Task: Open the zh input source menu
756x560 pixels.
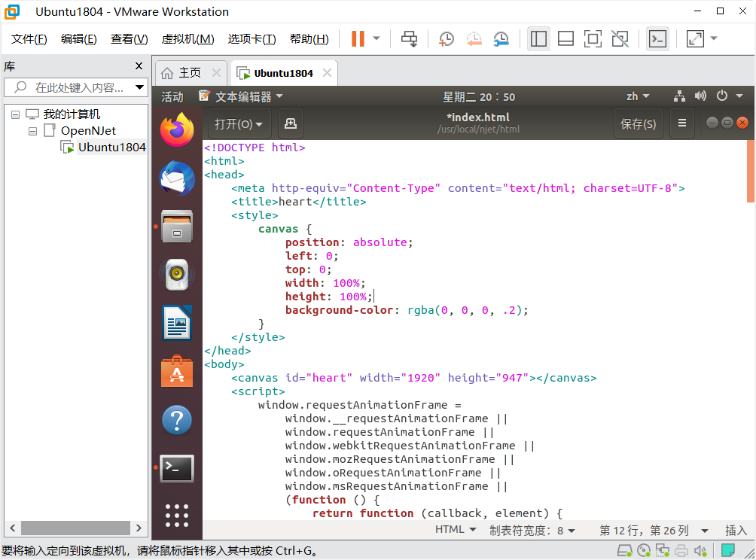Action: [x=637, y=96]
